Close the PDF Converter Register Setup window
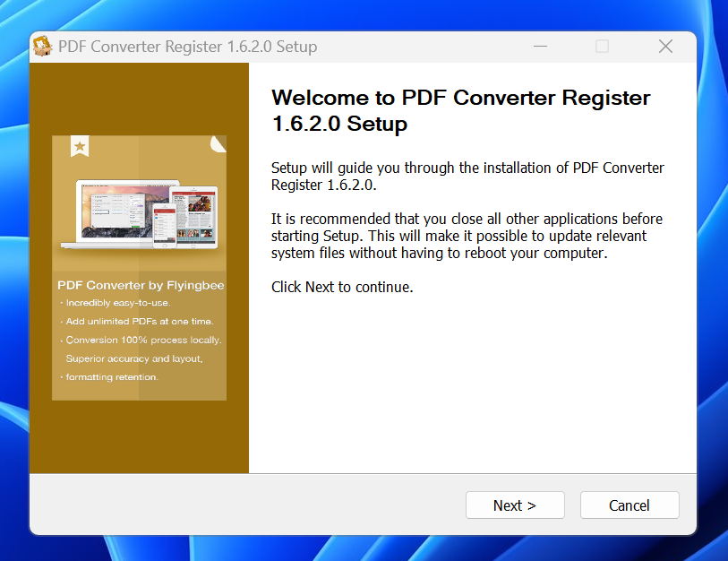728x561 pixels. tap(665, 47)
